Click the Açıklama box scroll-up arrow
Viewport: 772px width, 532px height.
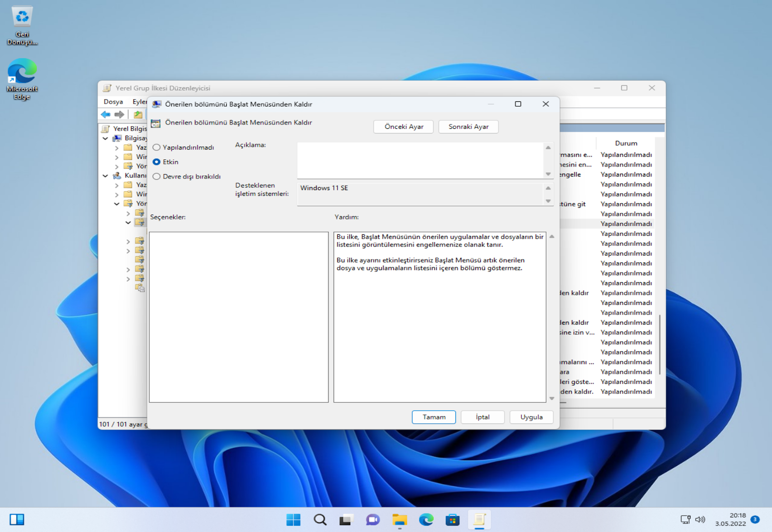(548, 148)
